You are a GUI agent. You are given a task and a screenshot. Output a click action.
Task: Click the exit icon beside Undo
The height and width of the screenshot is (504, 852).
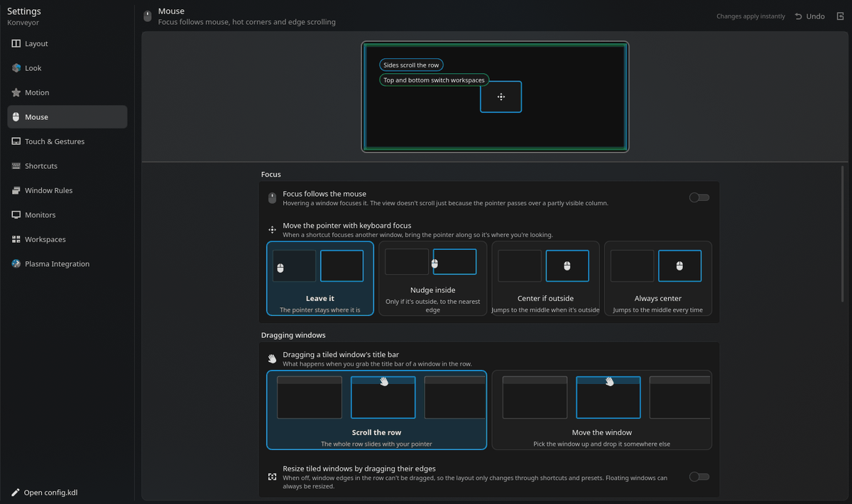[x=841, y=16]
